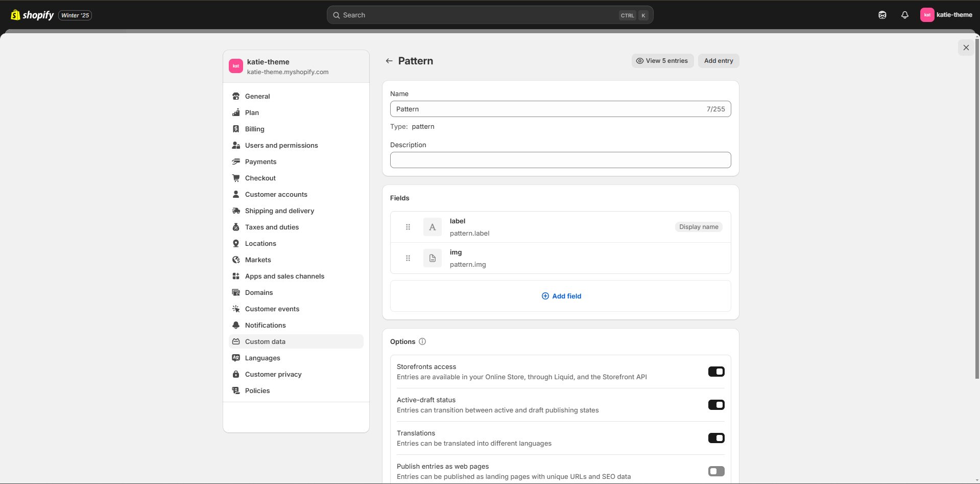Image resolution: width=980 pixels, height=484 pixels.
Task: Click the back arrow next to Pattern
Action: [x=389, y=61]
